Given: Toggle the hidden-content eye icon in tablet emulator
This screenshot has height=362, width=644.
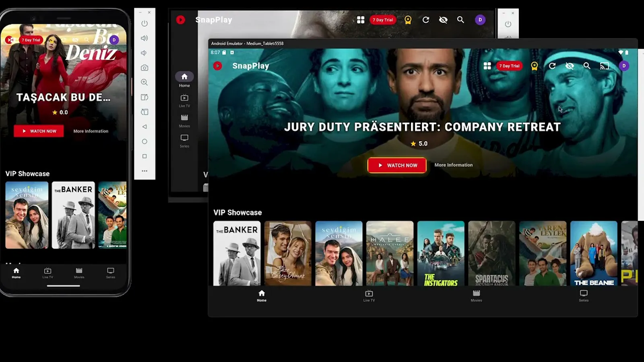Looking at the screenshot, I should 570,66.
